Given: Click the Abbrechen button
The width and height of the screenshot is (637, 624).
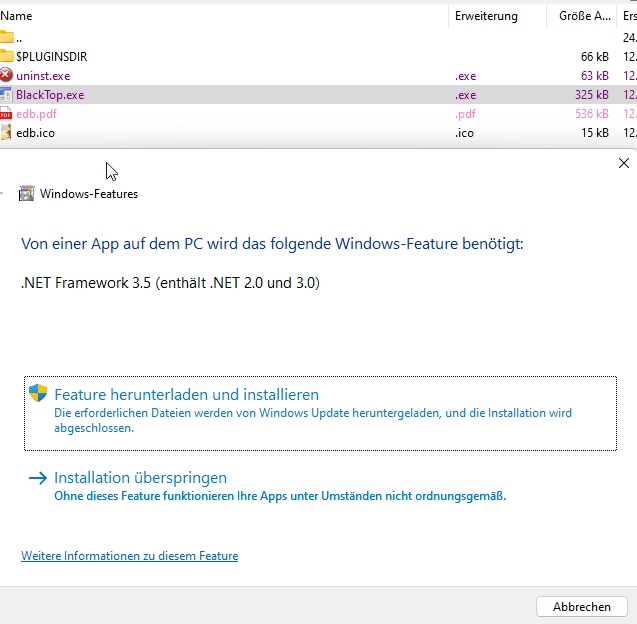Looking at the screenshot, I should point(581,607).
